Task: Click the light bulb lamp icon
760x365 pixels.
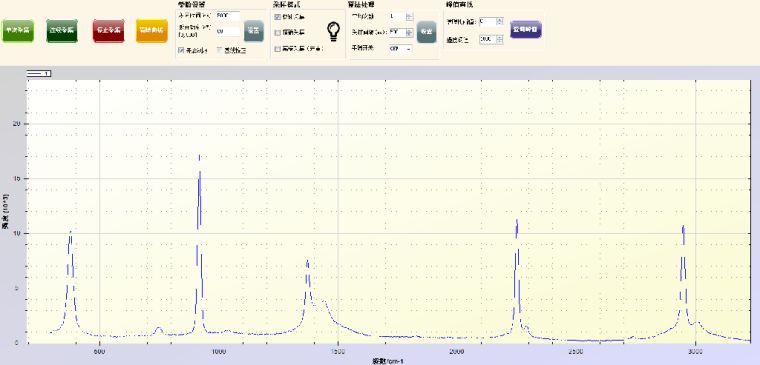Action: (333, 32)
